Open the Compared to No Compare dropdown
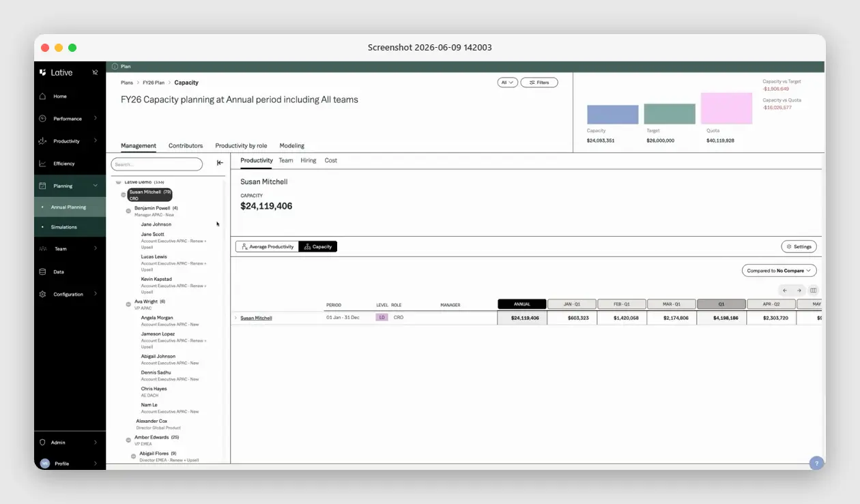Viewport: 860px width, 504px height. (x=779, y=271)
